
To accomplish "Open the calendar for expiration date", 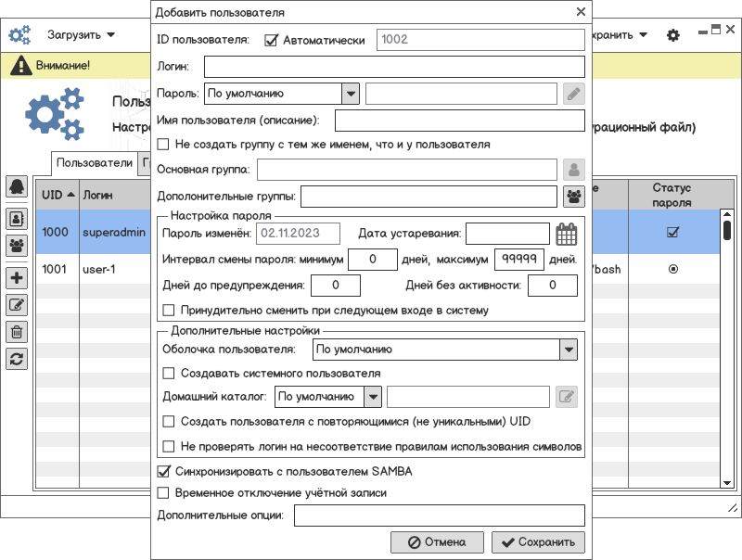I will [x=566, y=234].
